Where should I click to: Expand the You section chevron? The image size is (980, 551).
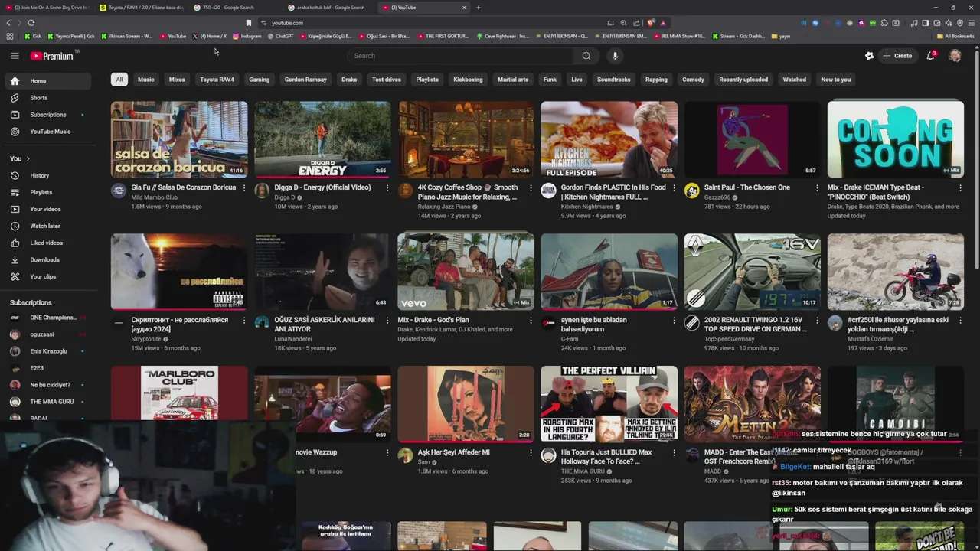point(28,158)
